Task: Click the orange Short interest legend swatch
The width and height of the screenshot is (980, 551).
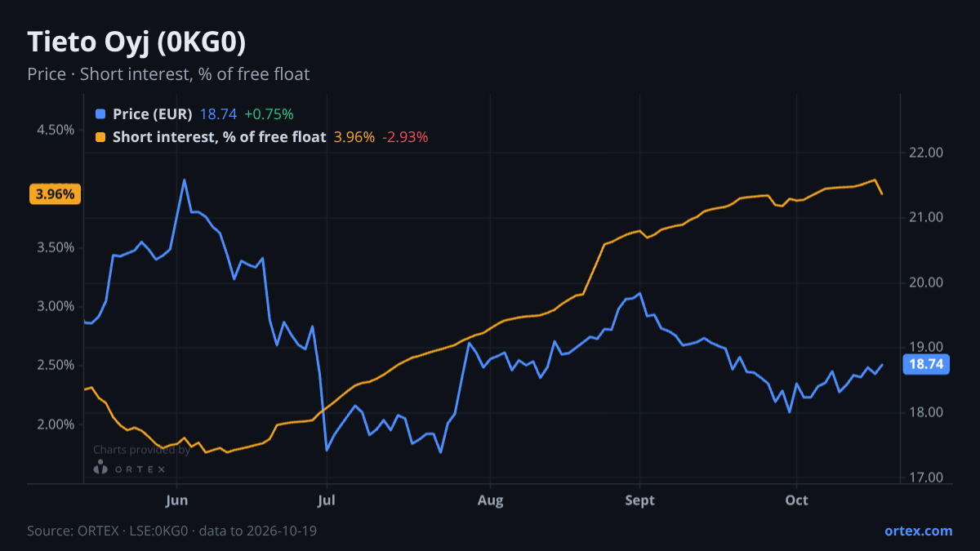Action: (x=100, y=137)
